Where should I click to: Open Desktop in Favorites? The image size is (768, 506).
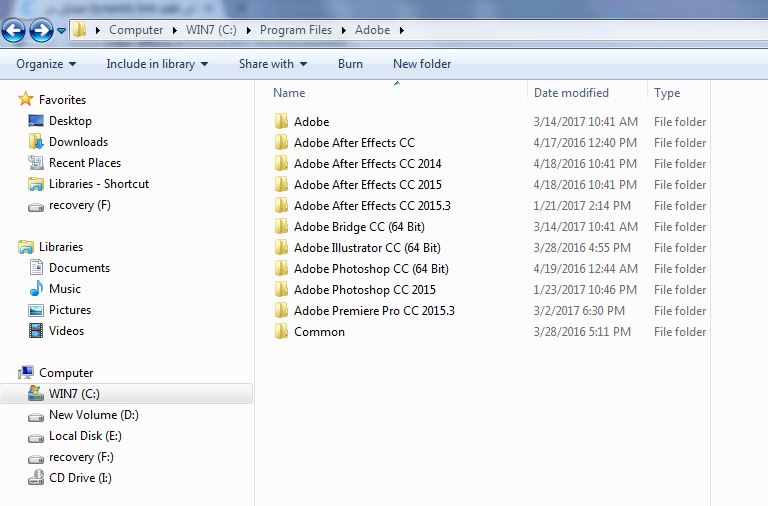70,120
